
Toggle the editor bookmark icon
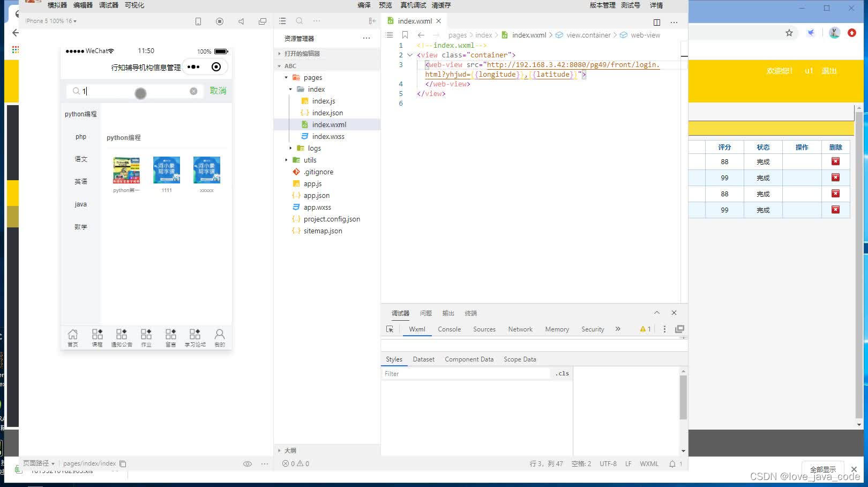click(405, 35)
